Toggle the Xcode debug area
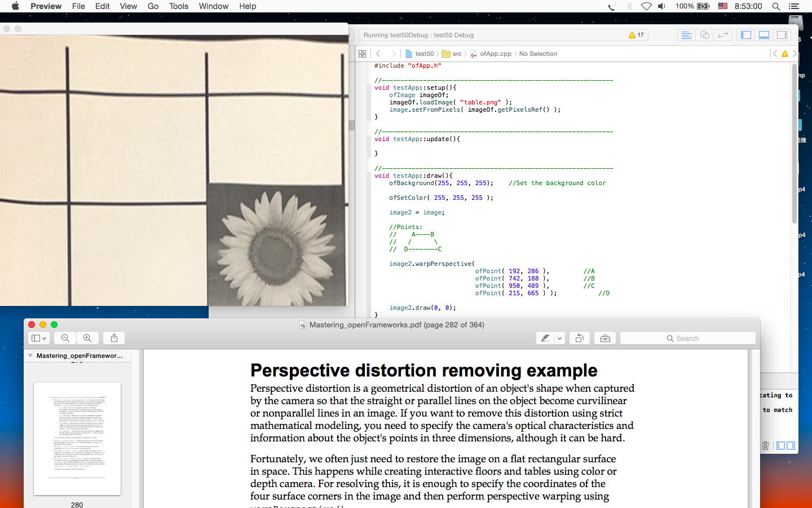Screen dimensions: 812x508 (764, 35)
